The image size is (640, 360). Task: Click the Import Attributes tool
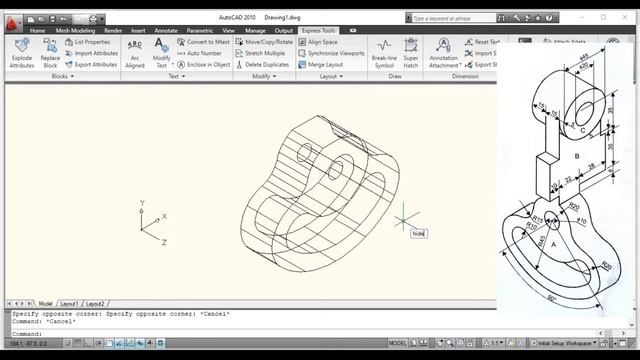pyautogui.click(x=91, y=53)
